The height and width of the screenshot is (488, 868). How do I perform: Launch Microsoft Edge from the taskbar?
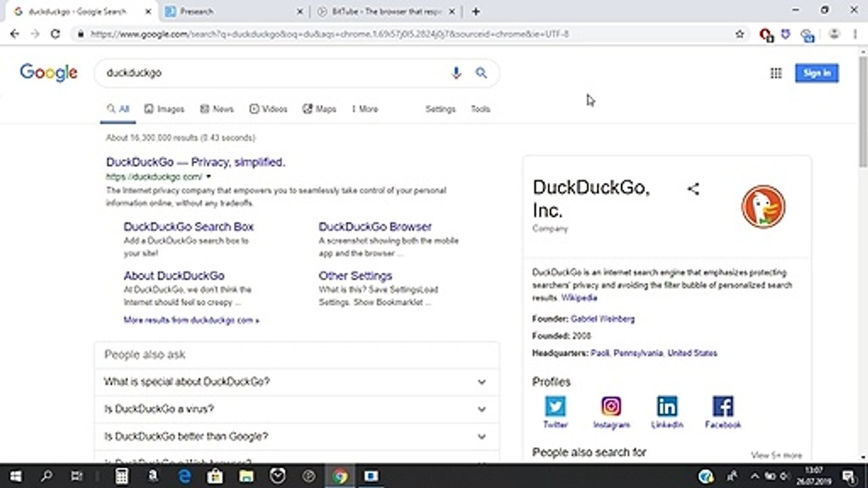pos(184,476)
